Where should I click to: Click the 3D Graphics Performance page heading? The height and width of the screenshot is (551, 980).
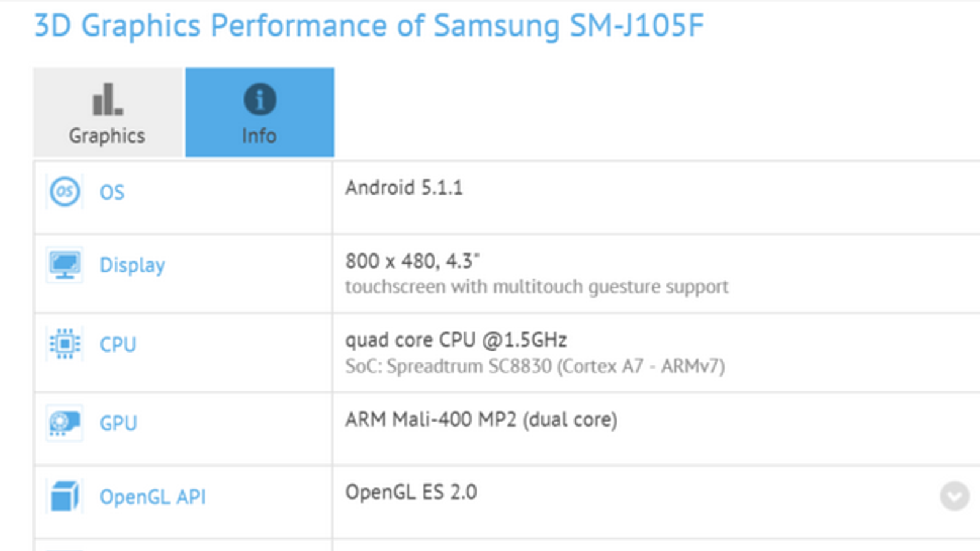tap(369, 26)
